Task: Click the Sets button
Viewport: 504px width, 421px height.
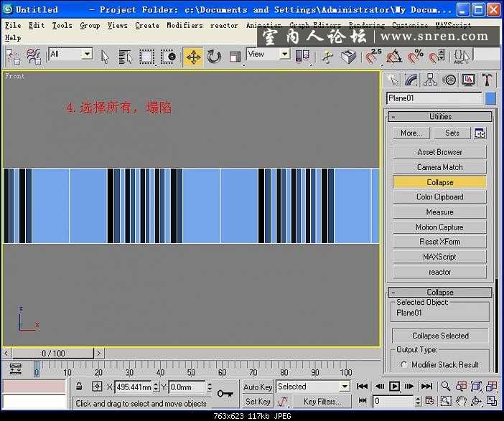Action: [x=452, y=133]
